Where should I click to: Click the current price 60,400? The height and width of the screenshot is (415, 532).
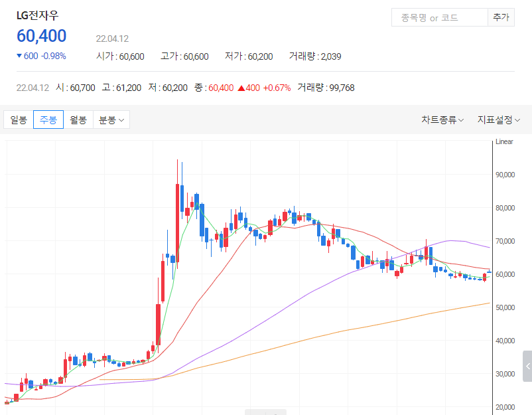(x=41, y=36)
